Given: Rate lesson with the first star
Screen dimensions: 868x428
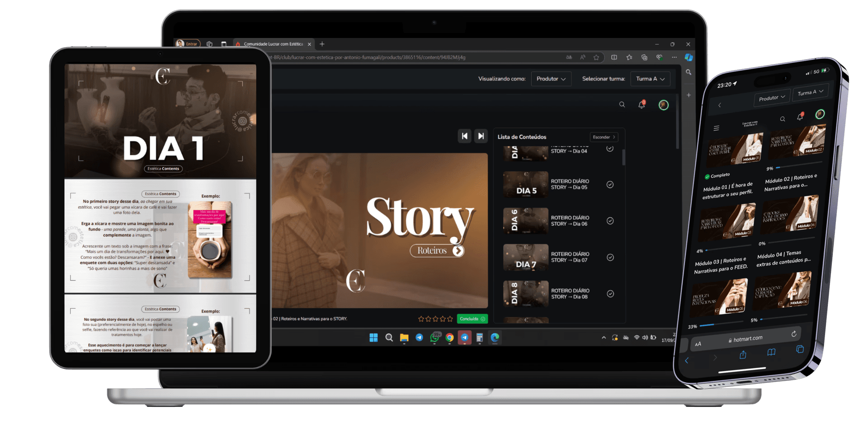Looking at the screenshot, I should pos(421,319).
